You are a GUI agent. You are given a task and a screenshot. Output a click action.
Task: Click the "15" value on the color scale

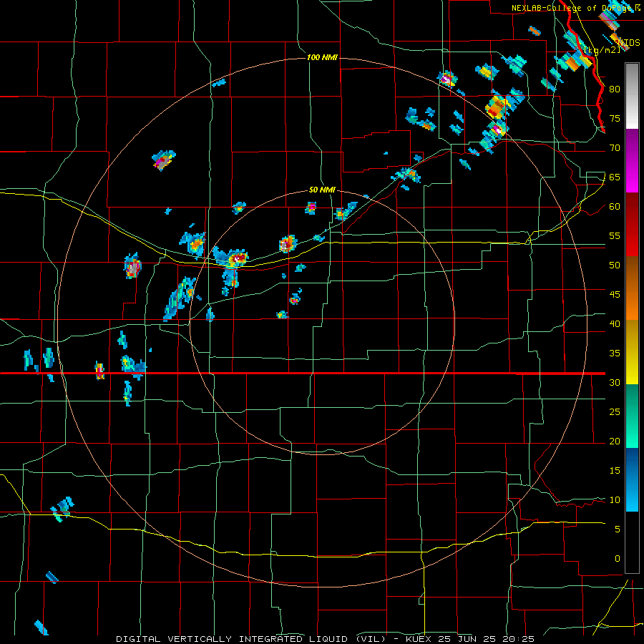click(615, 471)
